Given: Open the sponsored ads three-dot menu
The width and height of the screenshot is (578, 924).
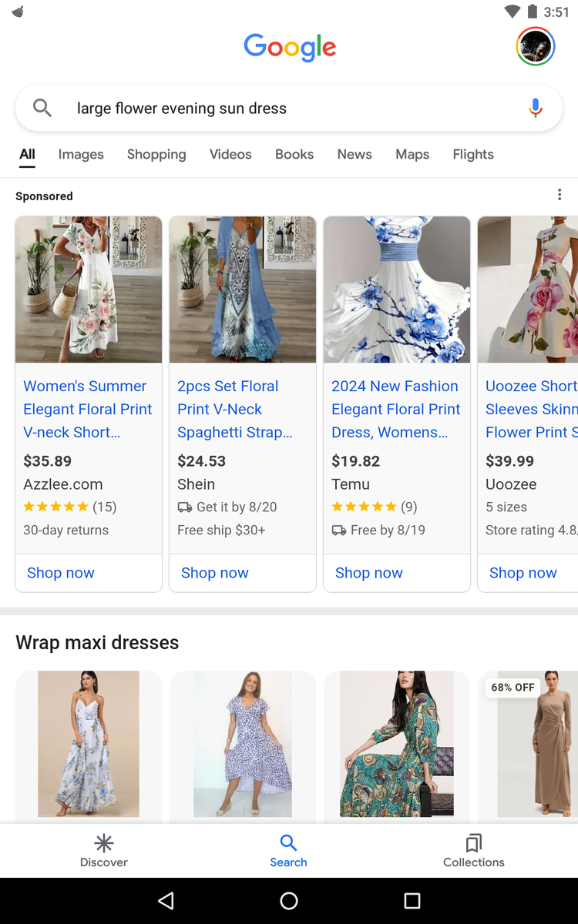Looking at the screenshot, I should point(560,196).
